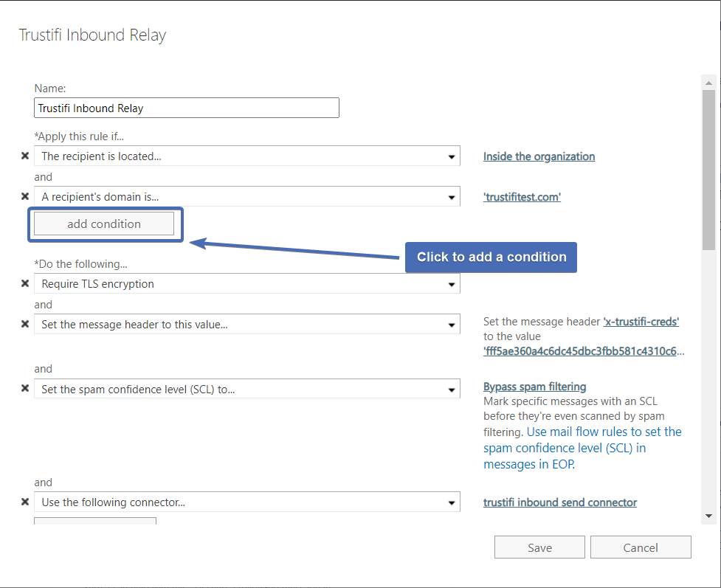Delete the 'Require TLS encryption' action
Image resolution: width=721 pixels, height=588 pixels.
pyautogui.click(x=25, y=283)
